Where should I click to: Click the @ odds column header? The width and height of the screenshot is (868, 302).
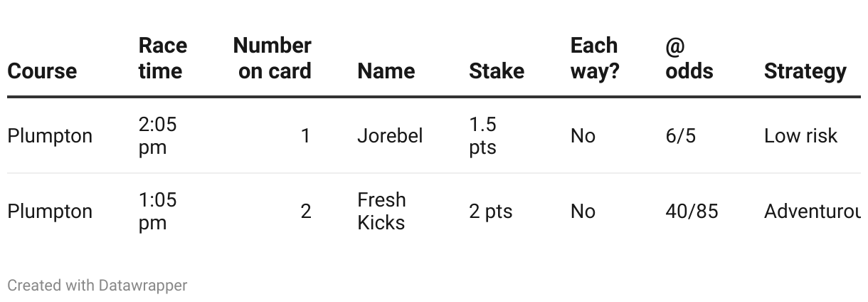coord(689,58)
